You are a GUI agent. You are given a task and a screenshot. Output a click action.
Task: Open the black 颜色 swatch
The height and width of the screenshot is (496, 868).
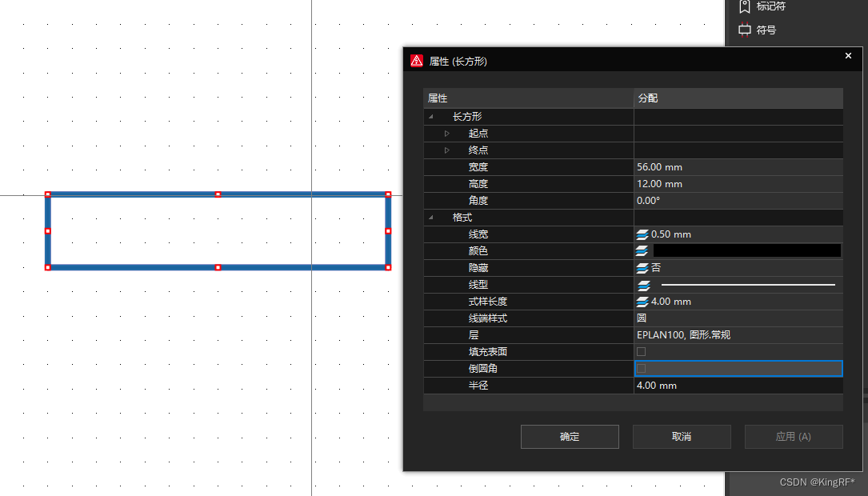(x=746, y=250)
